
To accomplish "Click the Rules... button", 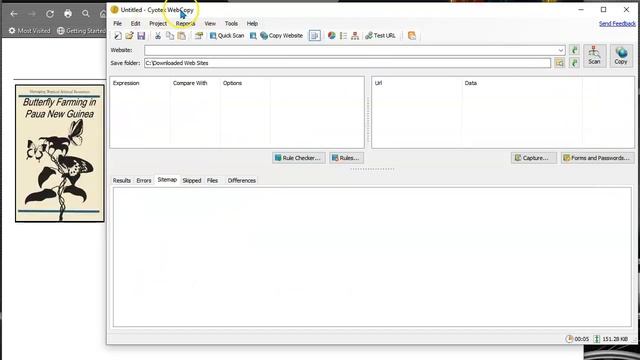I will (346, 158).
